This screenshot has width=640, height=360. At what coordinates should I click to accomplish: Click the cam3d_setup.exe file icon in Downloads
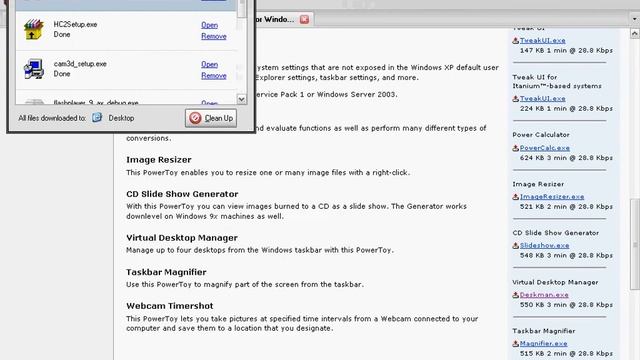pos(33,69)
